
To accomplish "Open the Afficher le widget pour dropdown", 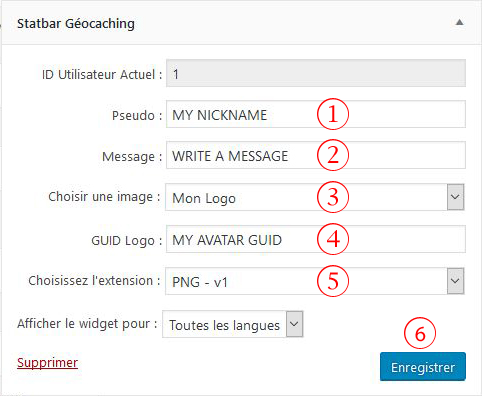I will coord(233,324).
